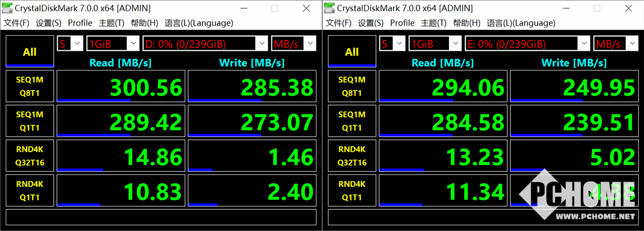
Task: Click the comment field in right window
Action: pyautogui.click(x=483, y=217)
